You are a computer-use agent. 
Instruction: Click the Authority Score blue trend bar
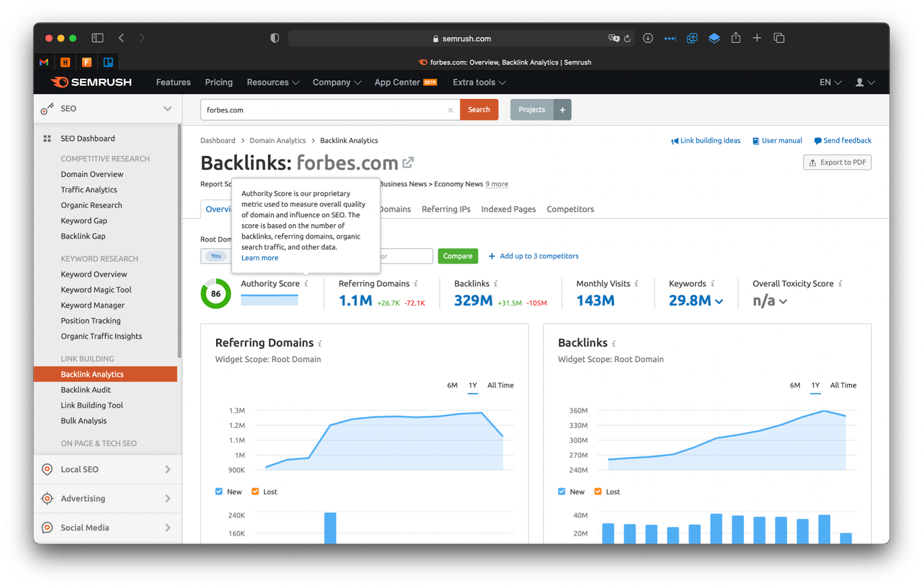(269, 300)
